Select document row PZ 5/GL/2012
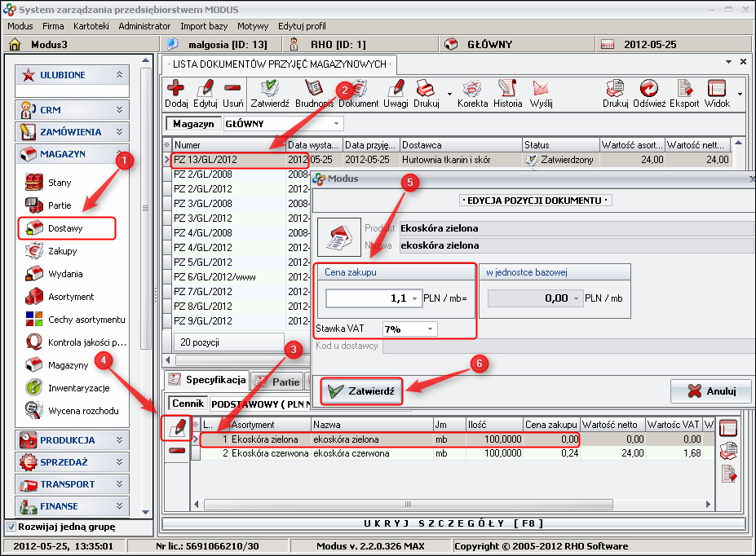Image resolution: width=756 pixels, height=556 pixels. click(x=203, y=263)
